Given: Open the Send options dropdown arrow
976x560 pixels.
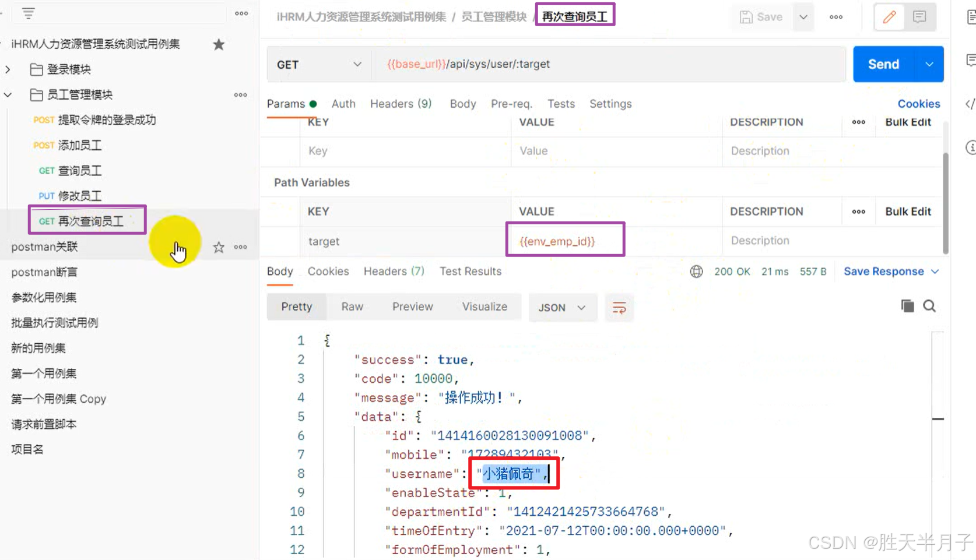Looking at the screenshot, I should click(929, 64).
